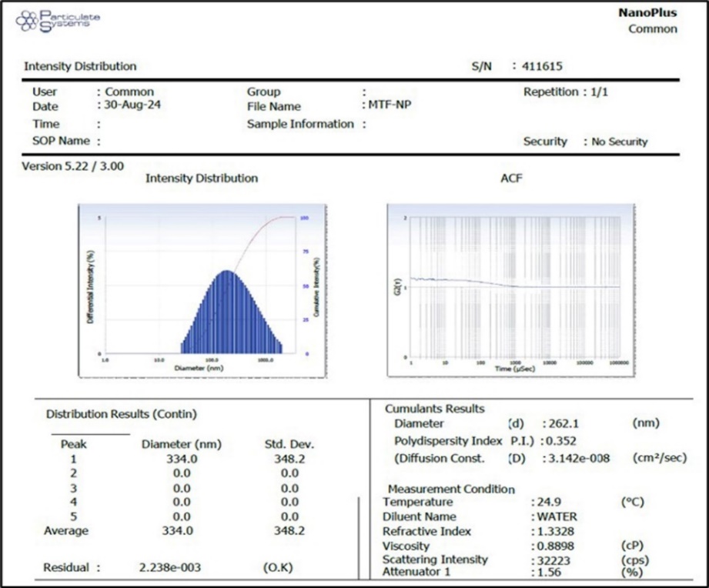The image size is (709, 588).
Task: Click the Polydispersity Index value 0.352
Action: point(561,441)
